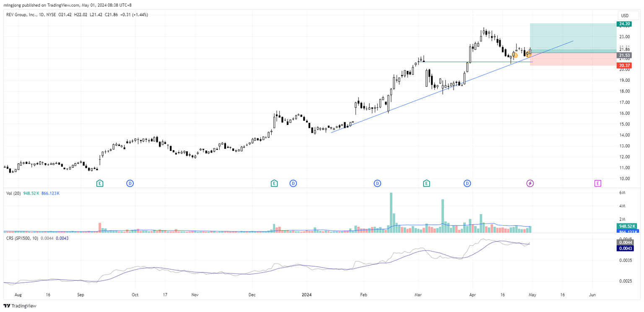Select the CRS (SPX500, 10) indicator label
Viewport: 644px width, 312px height.
22,238
